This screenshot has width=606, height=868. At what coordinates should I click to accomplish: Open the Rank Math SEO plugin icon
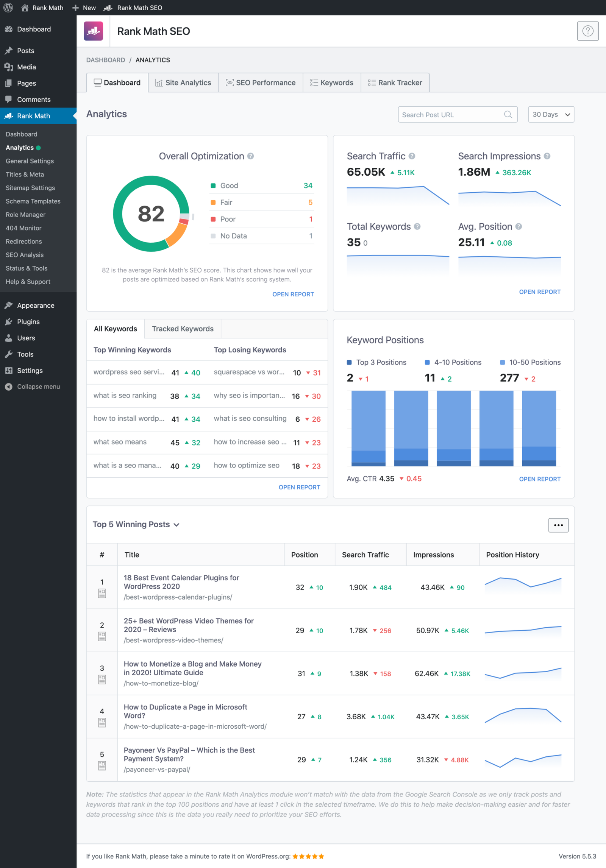pos(93,31)
